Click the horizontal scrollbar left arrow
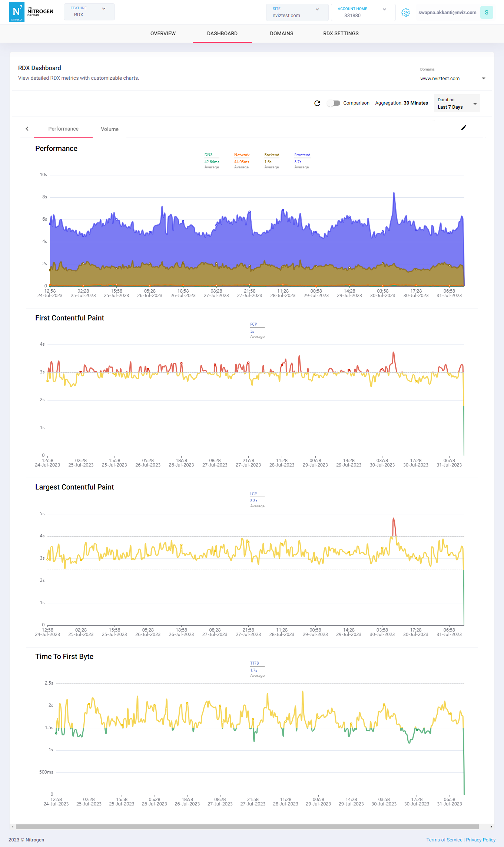 [13, 827]
